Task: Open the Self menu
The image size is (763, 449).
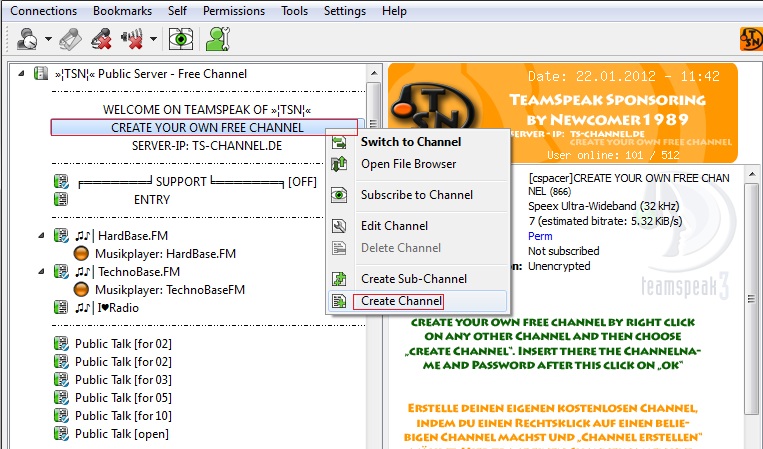Action: (177, 11)
